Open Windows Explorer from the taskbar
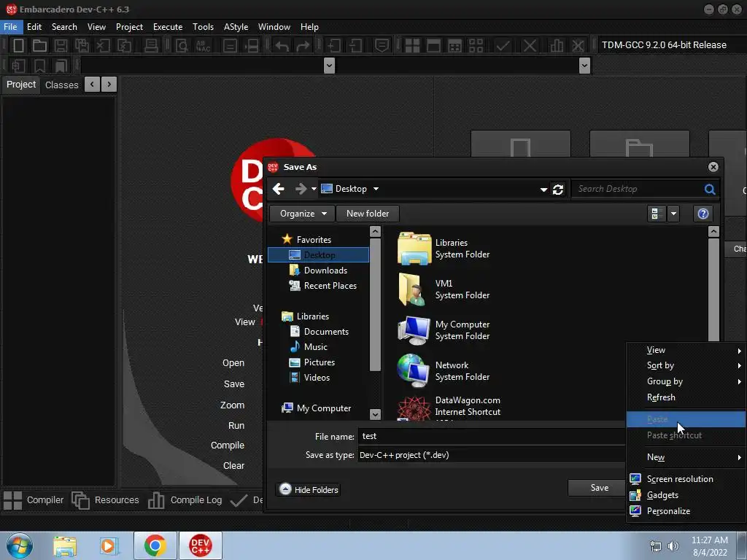747x560 pixels. pyautogui.click(x=65, y=546)
